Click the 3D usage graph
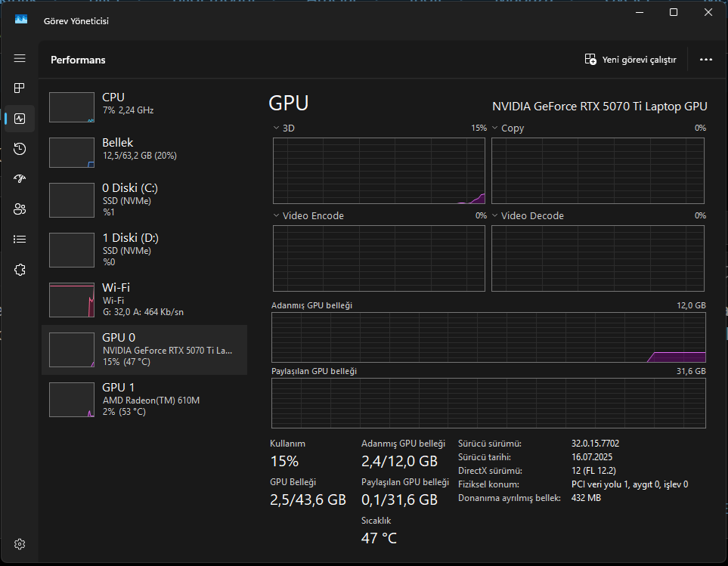Viewport: 728px width, 566px height. (379, 171)
